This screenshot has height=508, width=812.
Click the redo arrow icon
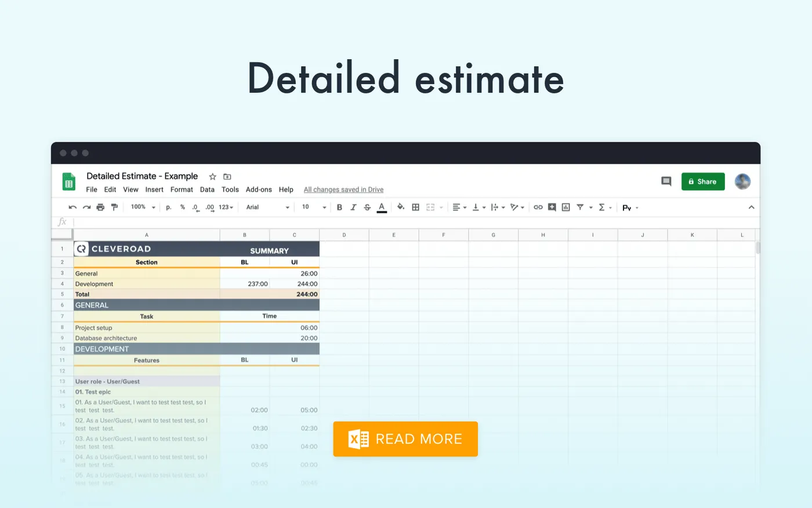pyautogui.click(x=86, y=207)
